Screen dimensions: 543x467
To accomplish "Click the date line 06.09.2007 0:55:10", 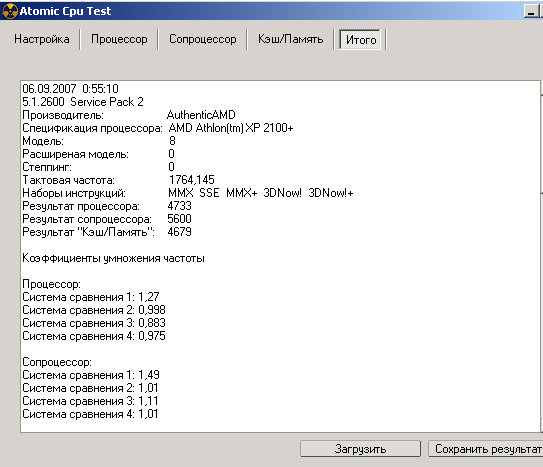I will pyautogui.click(x=70, y=89).
